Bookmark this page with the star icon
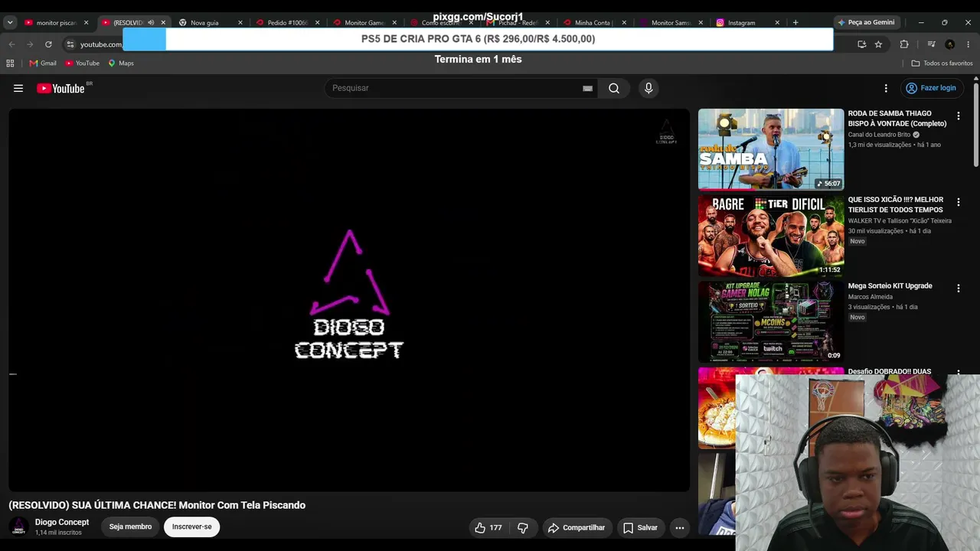Screen dimensions: 980x551 [x=878, y=44]
